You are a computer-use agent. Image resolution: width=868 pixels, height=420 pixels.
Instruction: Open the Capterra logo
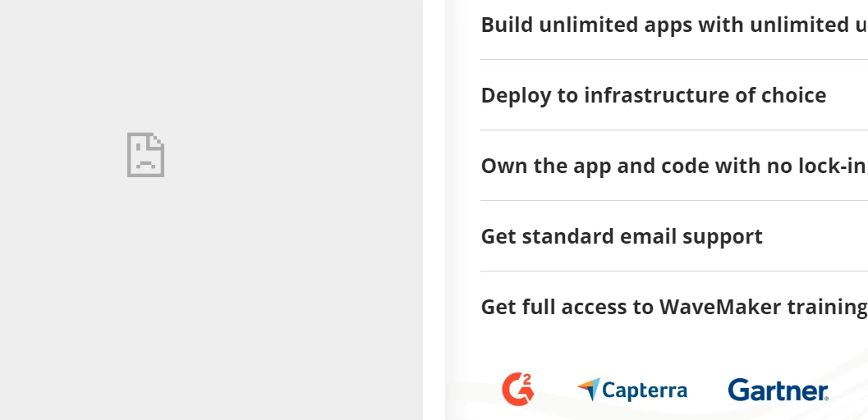point(631,390)
